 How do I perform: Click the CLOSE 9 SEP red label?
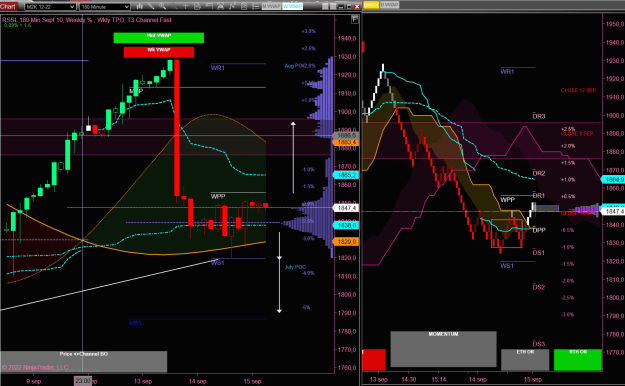pyautogui.click(x=577, y=134)
